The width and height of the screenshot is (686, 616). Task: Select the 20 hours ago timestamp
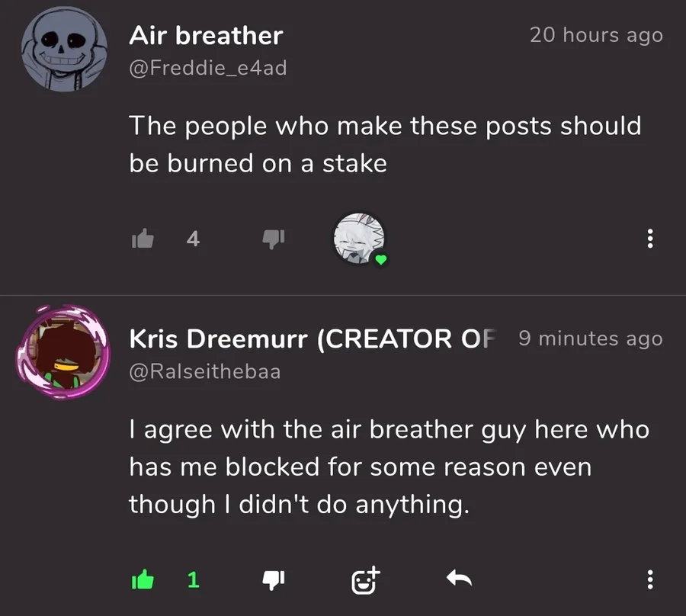tap(596, 35)
